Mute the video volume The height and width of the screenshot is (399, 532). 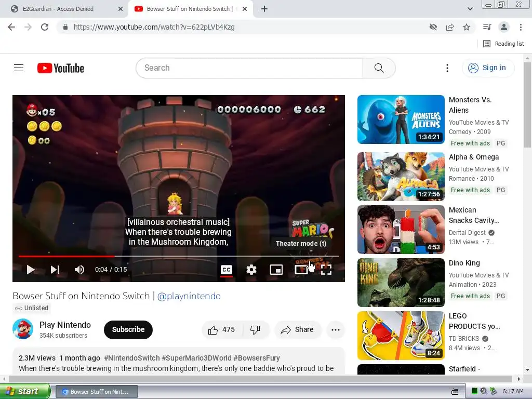(x=79, y=270)
